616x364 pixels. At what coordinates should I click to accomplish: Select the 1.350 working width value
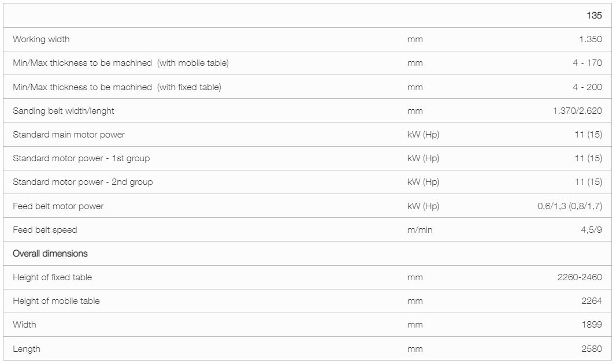[591, 39]
